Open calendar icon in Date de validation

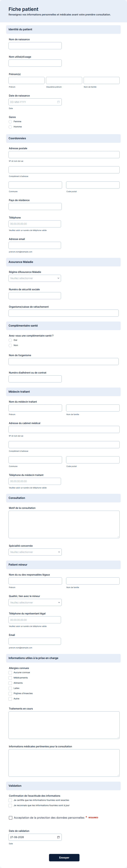coord(58,837)
